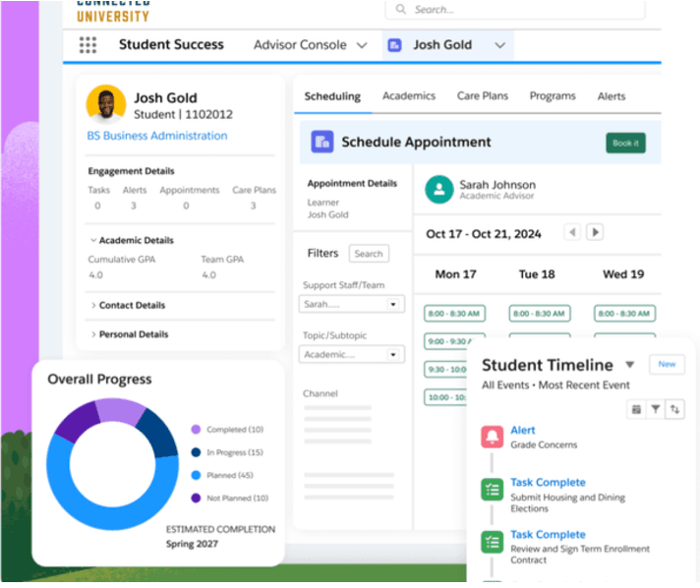Click the Student Timeline filter funnel icon

point(656,409)
